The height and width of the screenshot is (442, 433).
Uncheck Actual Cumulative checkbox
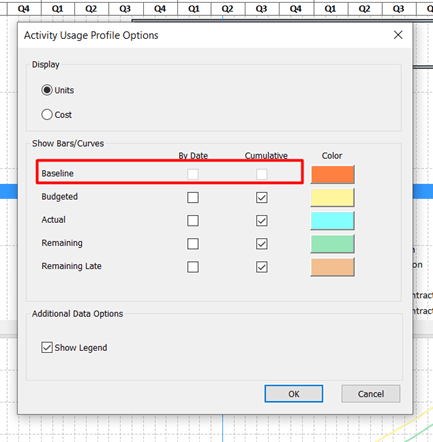pyautogui.click(x=262, y=220)
